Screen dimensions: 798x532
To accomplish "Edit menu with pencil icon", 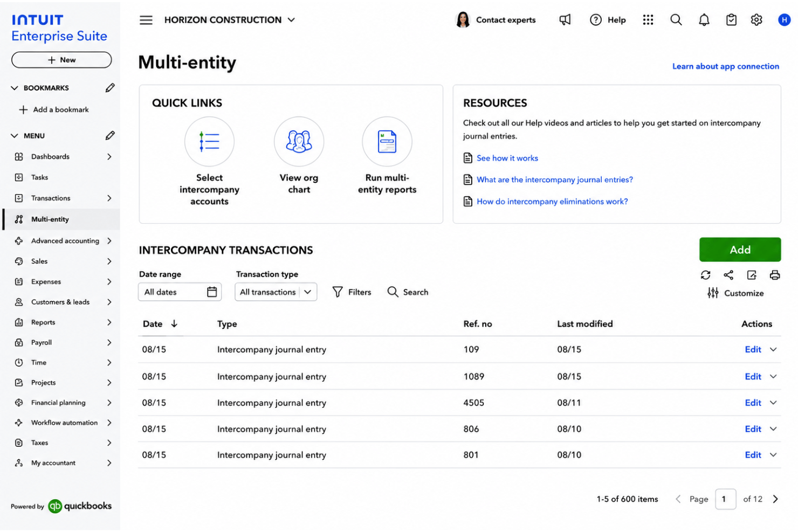I will tap(110, 136).
